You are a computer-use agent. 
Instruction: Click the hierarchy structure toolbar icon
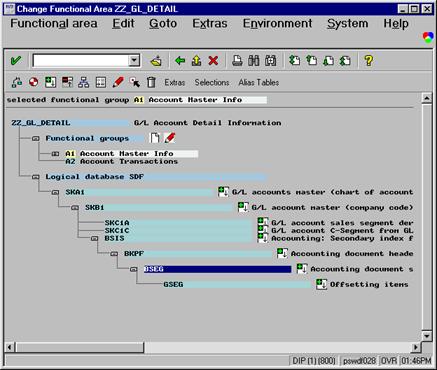coord(83,82)
